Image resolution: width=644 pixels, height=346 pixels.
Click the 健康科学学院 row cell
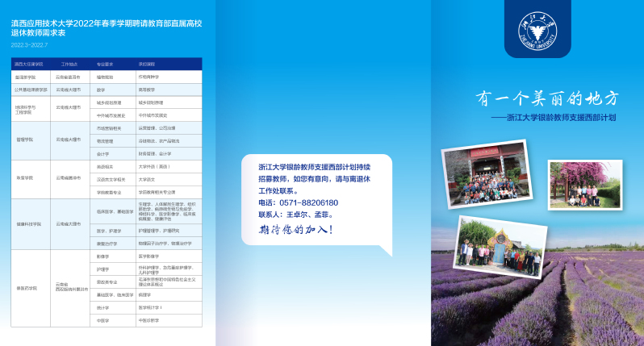coord(29,223)
